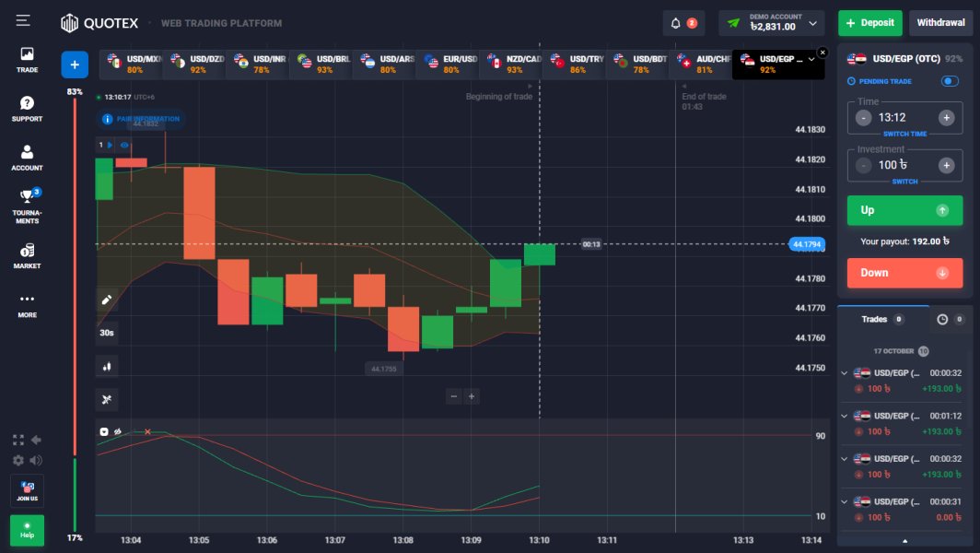The image size is (980, 553).
Task: Mute sound with speaker icon
Action: pos(36,461)
